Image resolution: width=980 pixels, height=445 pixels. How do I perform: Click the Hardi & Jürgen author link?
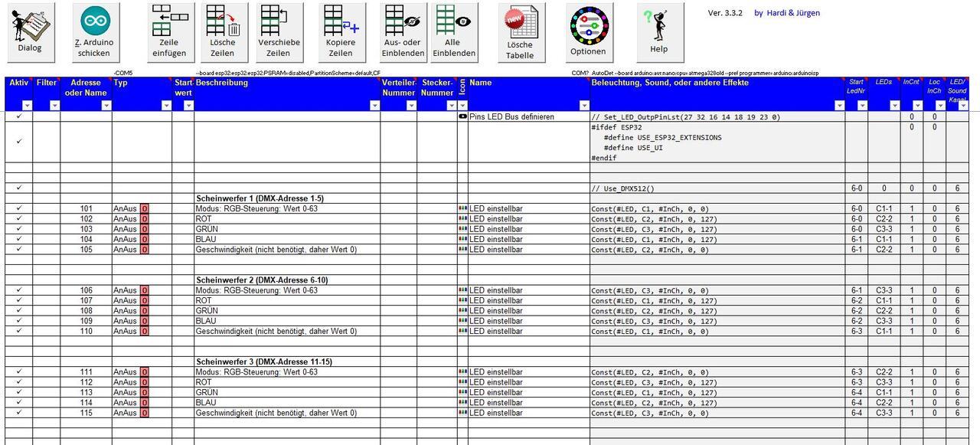pos(786,13)
